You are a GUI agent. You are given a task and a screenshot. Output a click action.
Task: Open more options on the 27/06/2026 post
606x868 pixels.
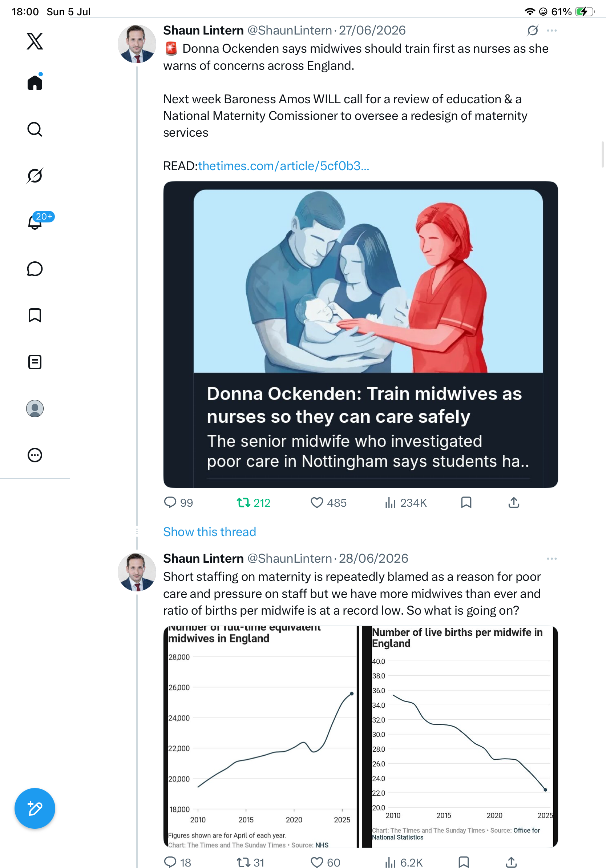coord(552,31)
